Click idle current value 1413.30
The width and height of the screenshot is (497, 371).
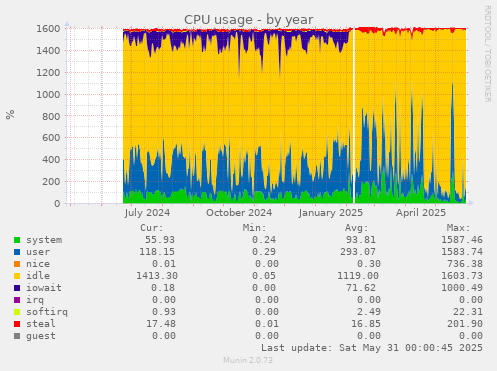point(157,276)
